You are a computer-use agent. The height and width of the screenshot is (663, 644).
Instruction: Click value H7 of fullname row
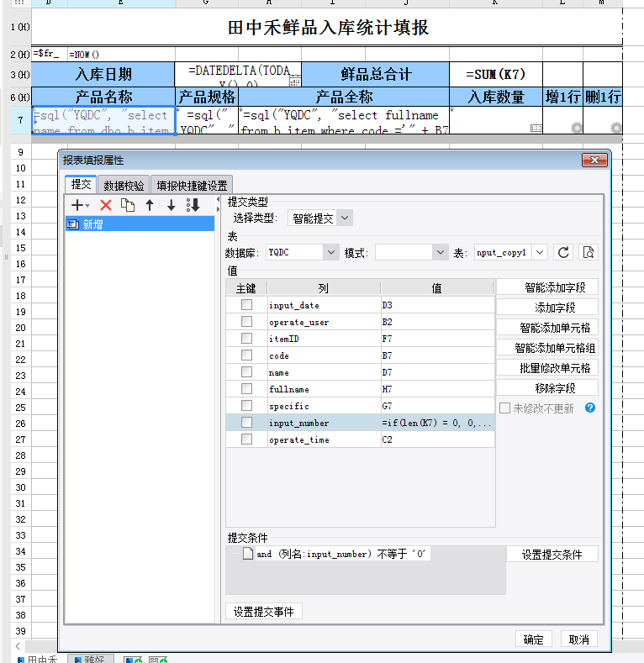[x=437, y=389]
